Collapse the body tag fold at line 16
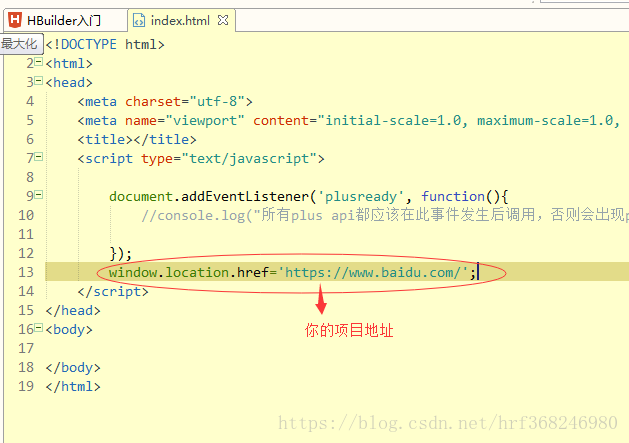Viewport: 629px width, 443px height. 39,328
